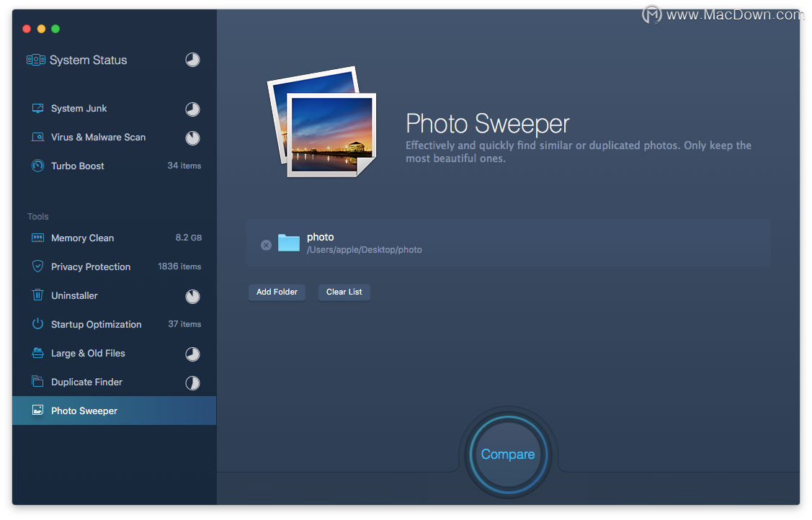Image resolution: width=812 pixels, height=520 pixels.
Task: Click the Virus & Malware Scan pie indicator
Action: click(x=192, y=138)
